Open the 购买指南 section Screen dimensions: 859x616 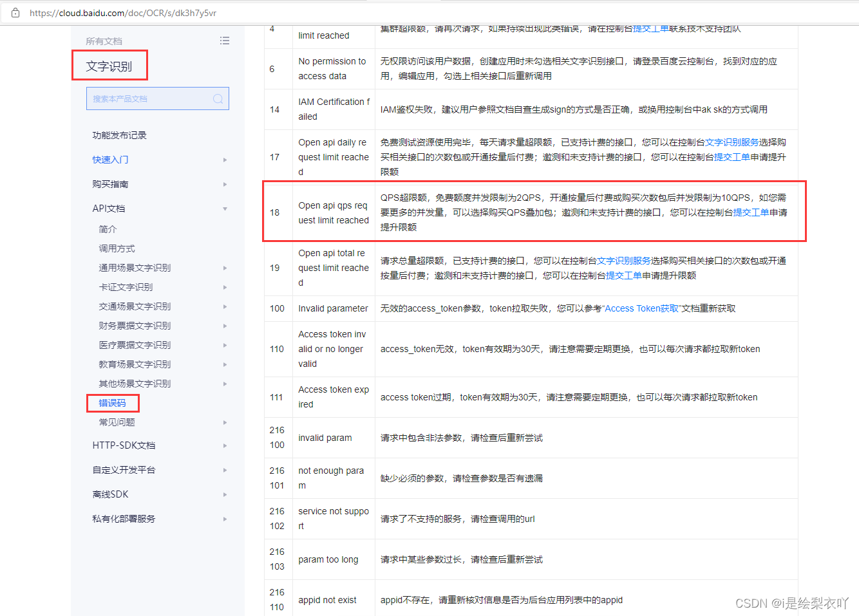pyautogui.click(x=110, y=184)
